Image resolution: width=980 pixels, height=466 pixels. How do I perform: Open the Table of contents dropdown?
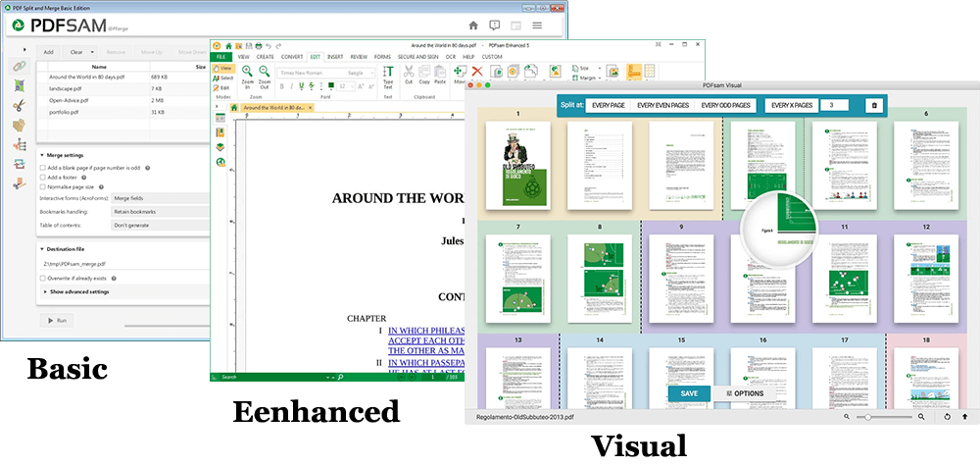pos(160,226)
